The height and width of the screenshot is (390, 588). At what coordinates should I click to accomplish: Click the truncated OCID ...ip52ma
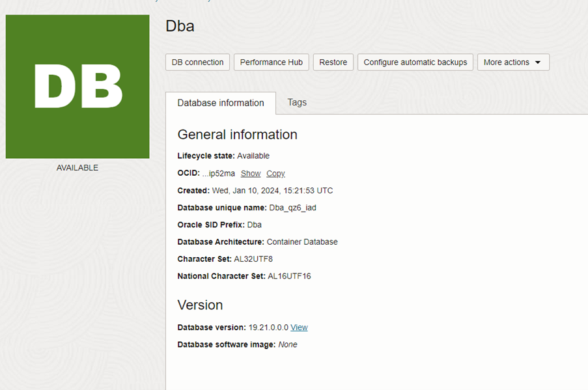pos(219,174)
